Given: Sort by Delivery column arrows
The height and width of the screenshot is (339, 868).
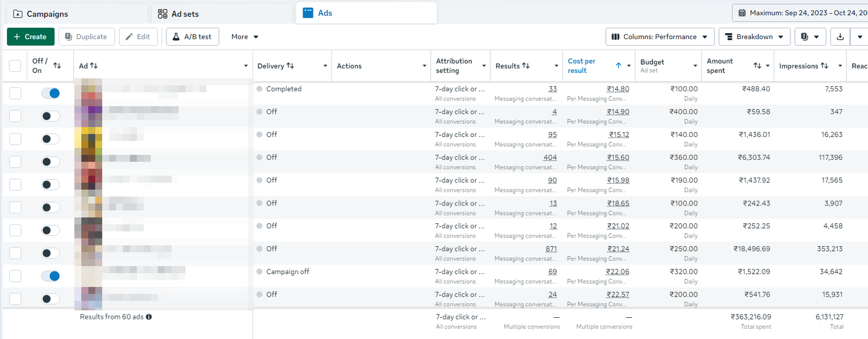Looking at the screenshot, I should point(290,65).
